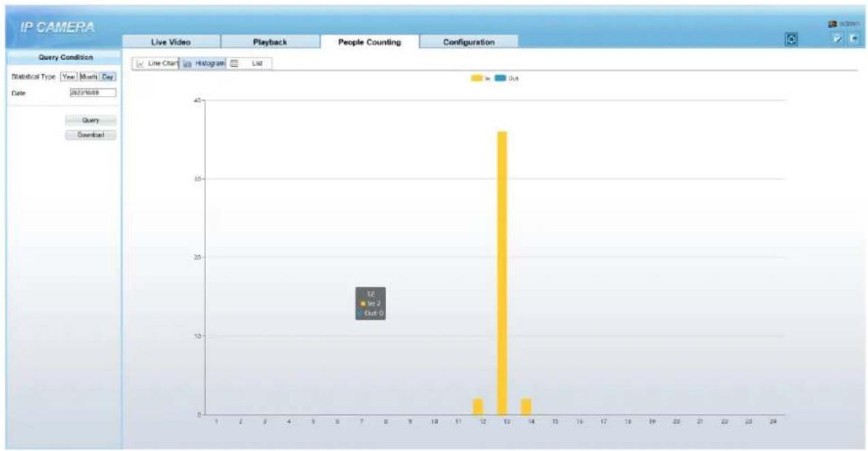Select the People Counting tab
868x451 pixels.
[370, 42]
